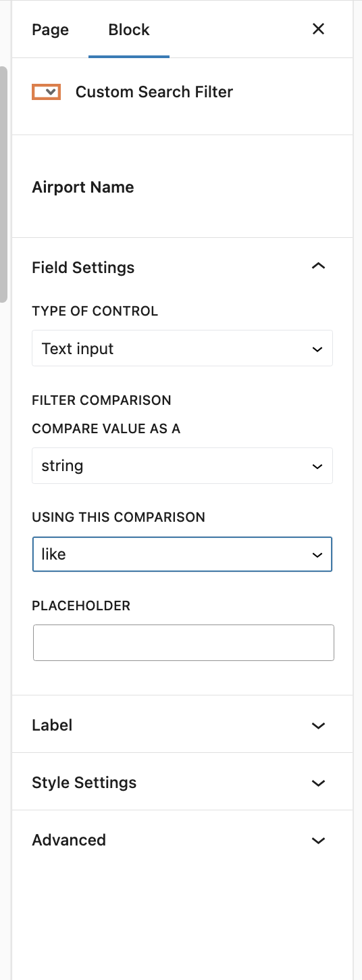
Task: Close the settings sidebar with X
Action: click(x=318, y=29)
